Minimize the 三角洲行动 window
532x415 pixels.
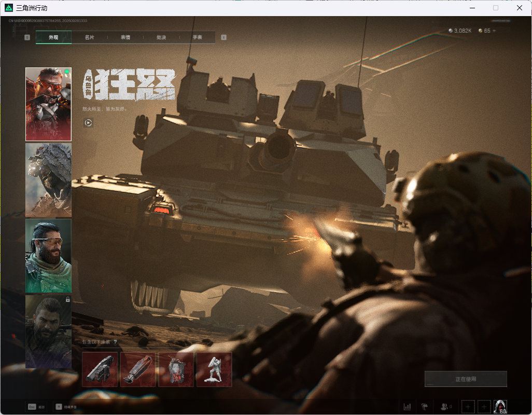coord(472,8)
